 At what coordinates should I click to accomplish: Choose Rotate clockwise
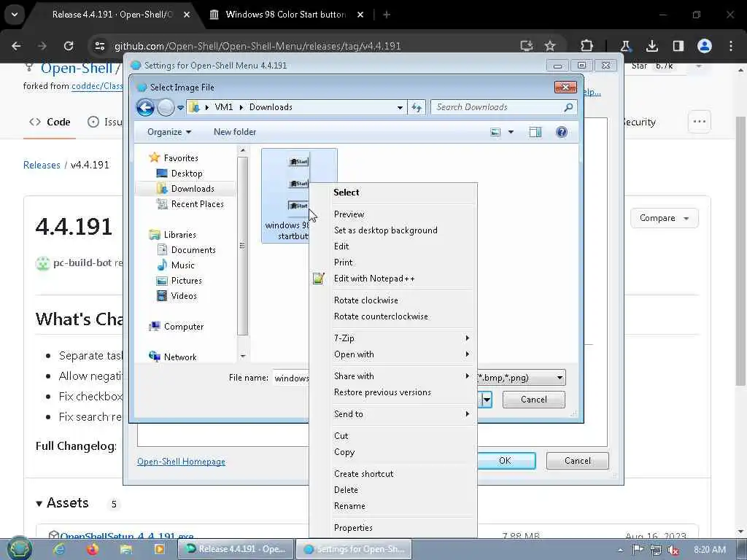point(393,300)
